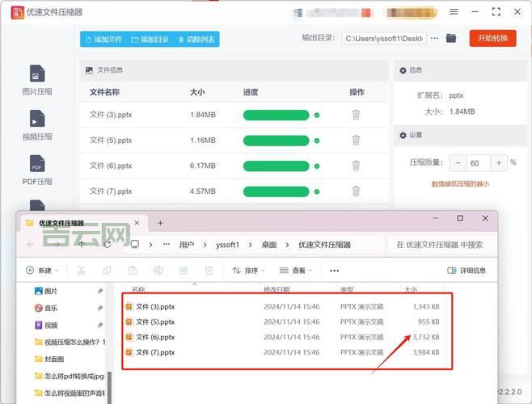Open 视频 in Explorer sidebar
The image size is (532, 404).
point(46,326)
